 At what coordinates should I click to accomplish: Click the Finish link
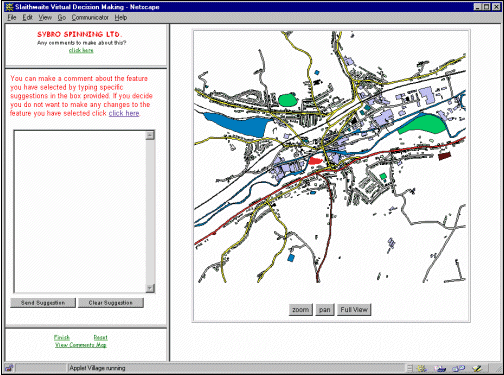[x=62, y=337]
